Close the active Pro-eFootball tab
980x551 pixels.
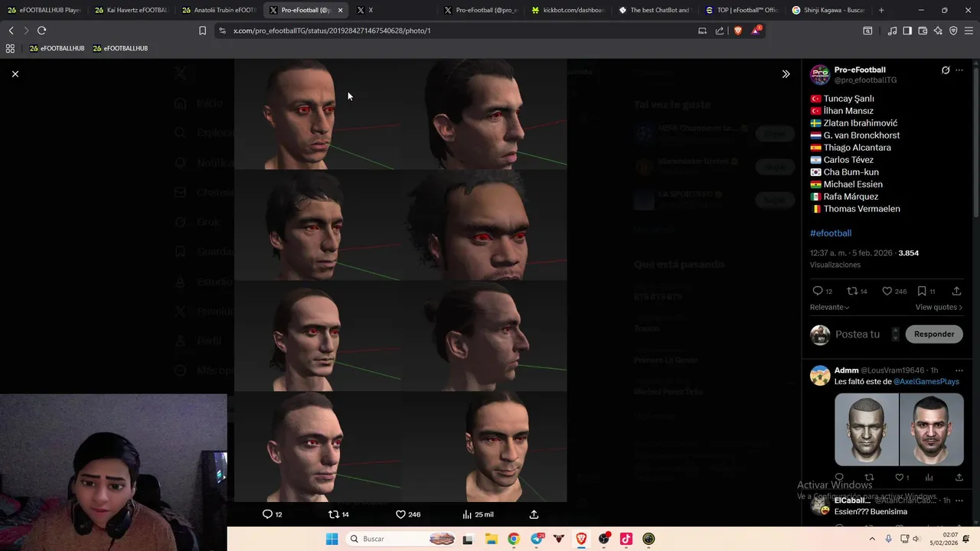click(340, 10)
